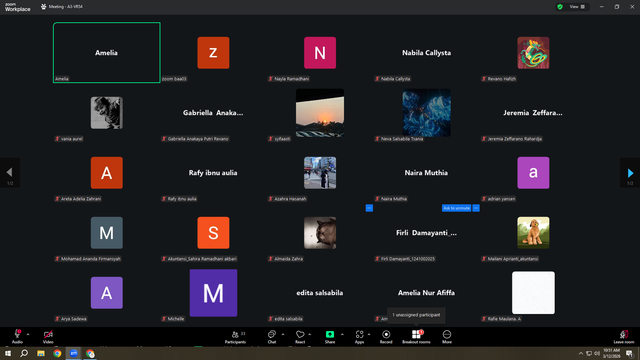
Task: Select the purple A avatar of Arya Sadewa
Action: coord(107,293)
